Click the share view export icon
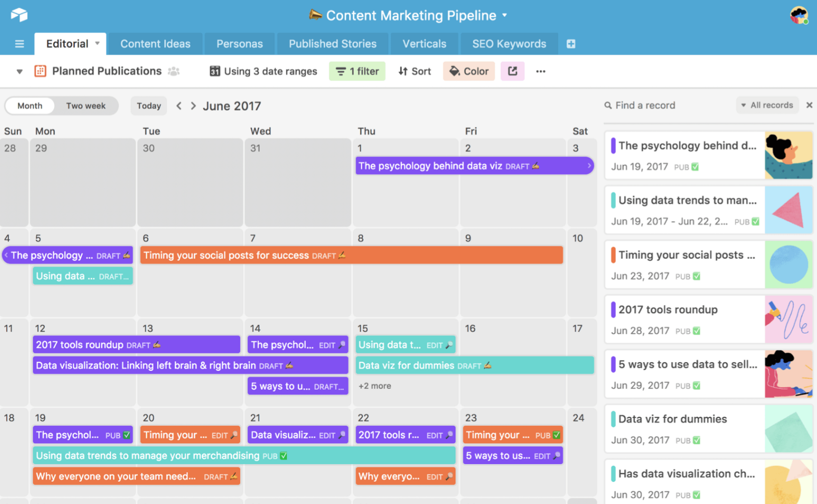 pyautogui.click(x=512, y=71)
